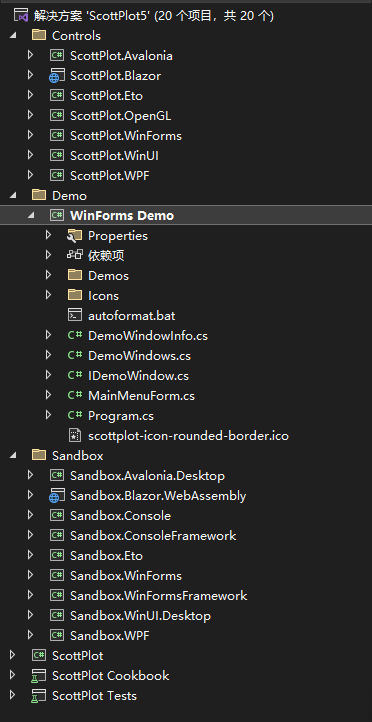
Task: Expand the Sandbox.WinForms project
Action: 30,575
